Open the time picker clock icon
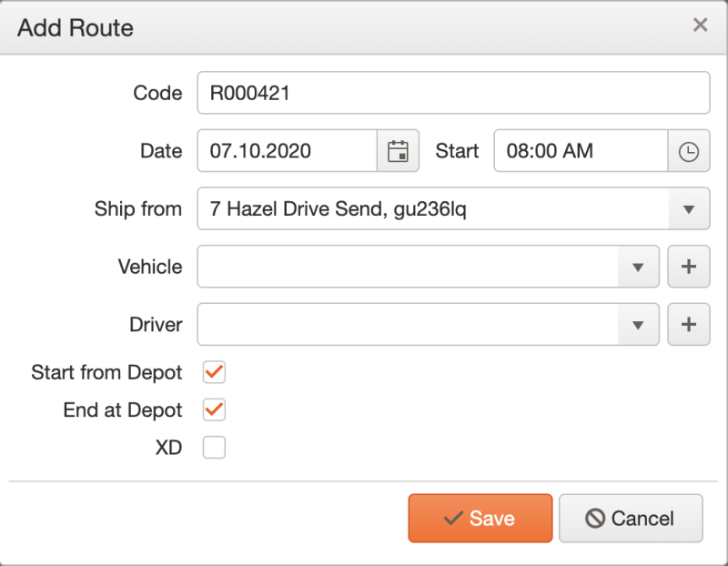The width and height of the screenshot is (728, 566). 689,151
